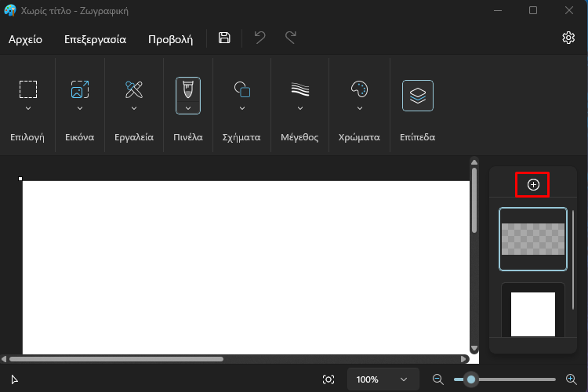
Task: Expand the Σχήματα dropdown chevron
Action: (242, 108)
